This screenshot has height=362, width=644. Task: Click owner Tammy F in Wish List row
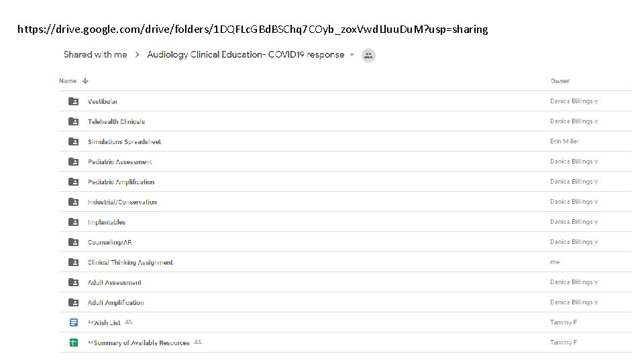tap(563, 322)
